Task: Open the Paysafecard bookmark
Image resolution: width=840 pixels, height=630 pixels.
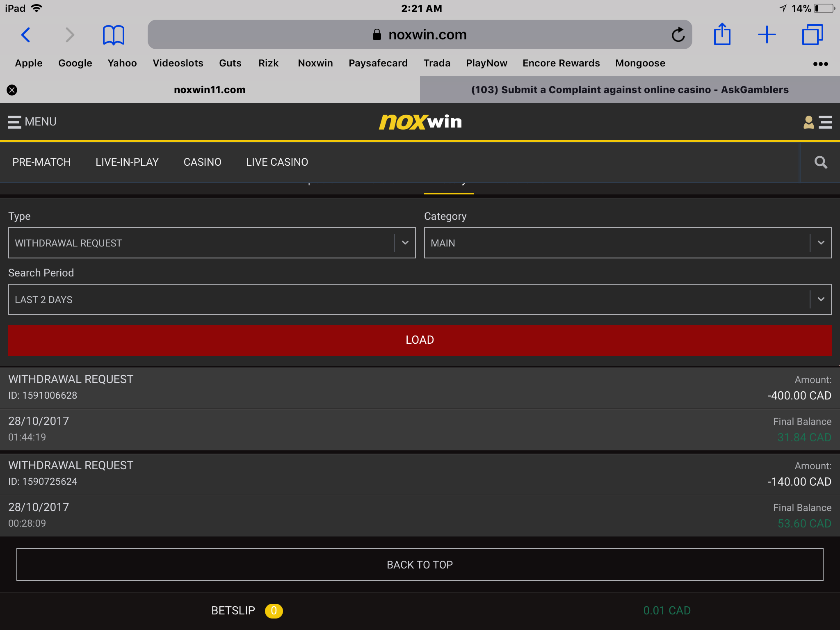Action: point(378,63)
